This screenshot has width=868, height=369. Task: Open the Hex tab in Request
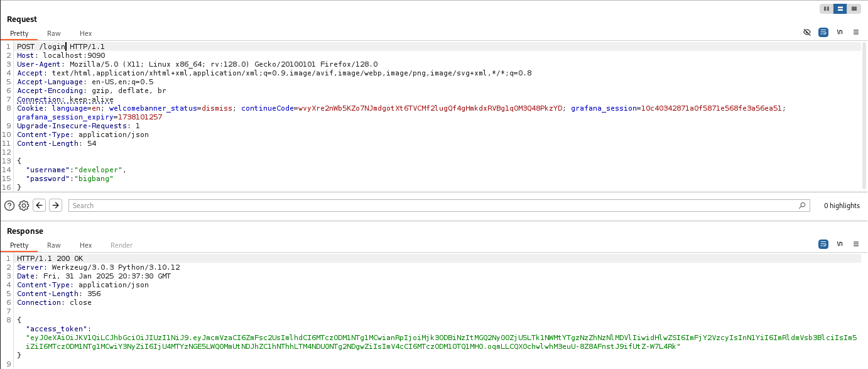click(86, 33)
